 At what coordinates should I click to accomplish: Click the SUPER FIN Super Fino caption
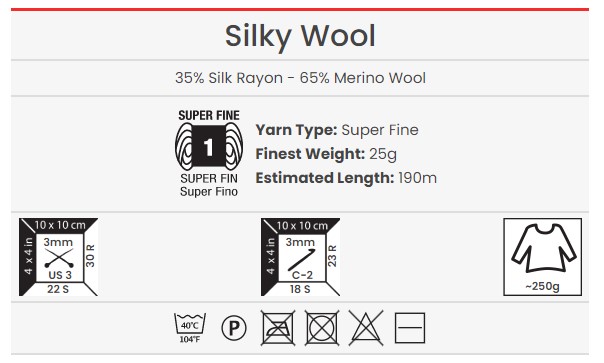point(209,185)
